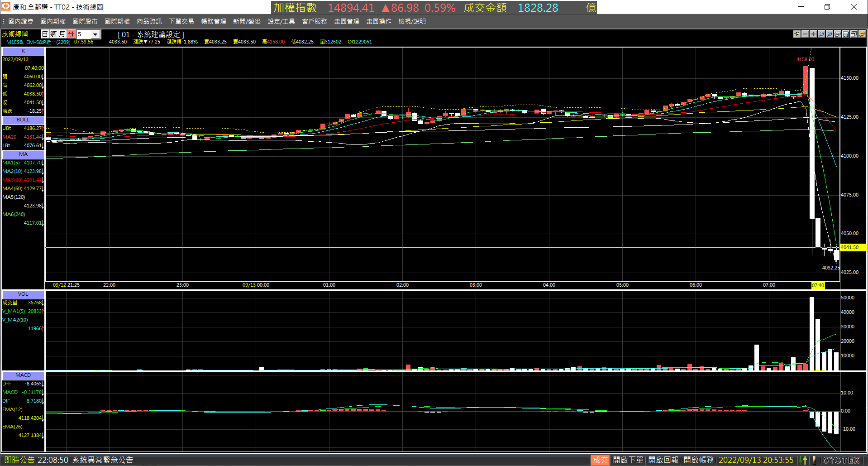Click the 4041.50 price marker on axis
The width and height of the screenshot is (868, 466).
(853, 248)
